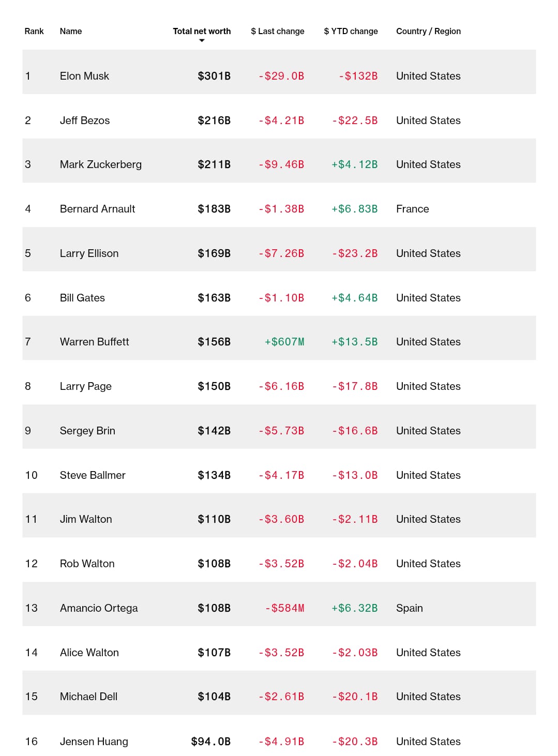558x756 pixels.
Task: Click on Mark Zuckerberg's name
Action: (101, 164)
